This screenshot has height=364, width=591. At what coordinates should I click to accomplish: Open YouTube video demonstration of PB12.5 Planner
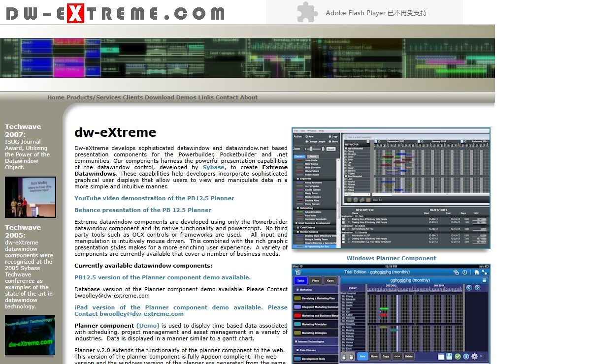click(x=154, y=198)
